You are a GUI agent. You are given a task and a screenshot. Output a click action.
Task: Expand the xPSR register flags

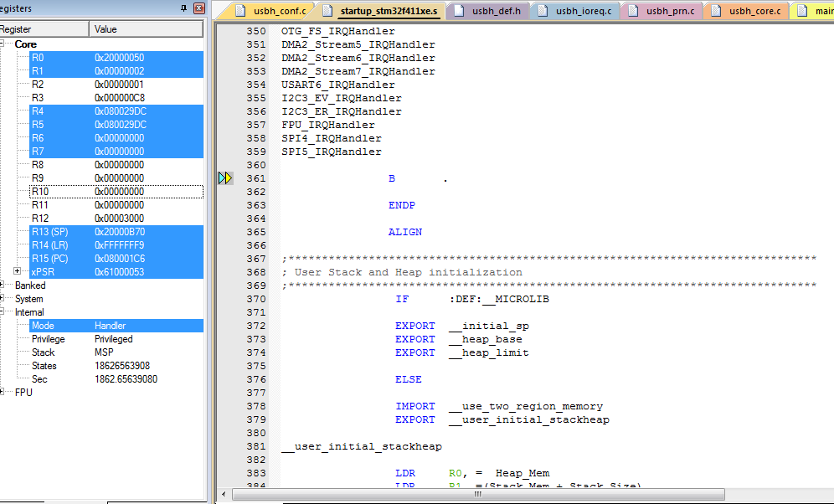[x=17, y=271]
